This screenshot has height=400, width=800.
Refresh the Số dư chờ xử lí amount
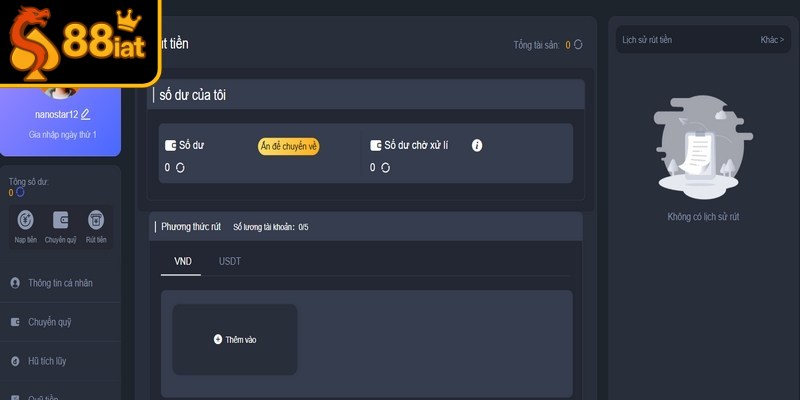click(x=385, y=167)
